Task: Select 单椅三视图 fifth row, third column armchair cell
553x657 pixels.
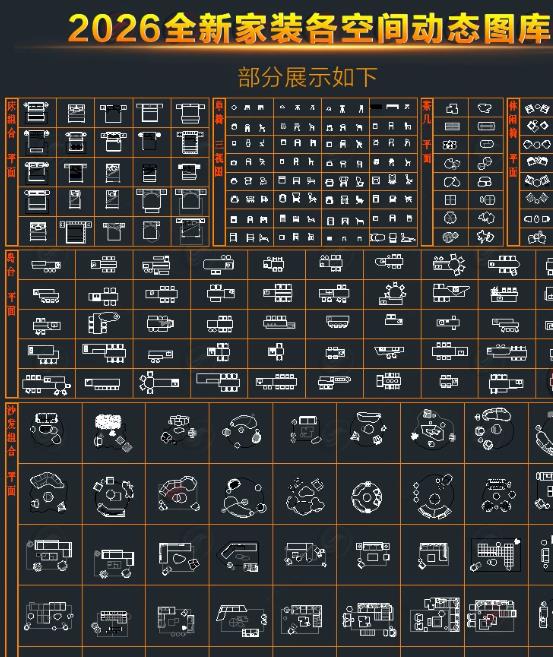Action: point(345,181)
